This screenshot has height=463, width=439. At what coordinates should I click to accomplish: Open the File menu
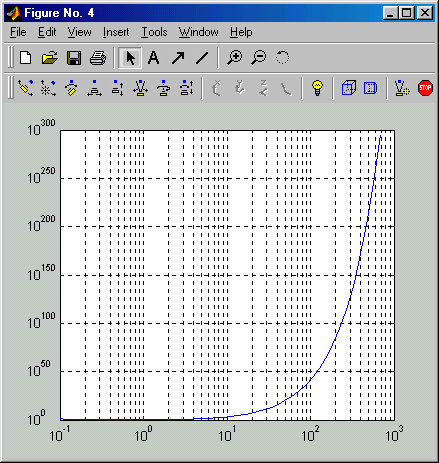click(x=18, y=32)
